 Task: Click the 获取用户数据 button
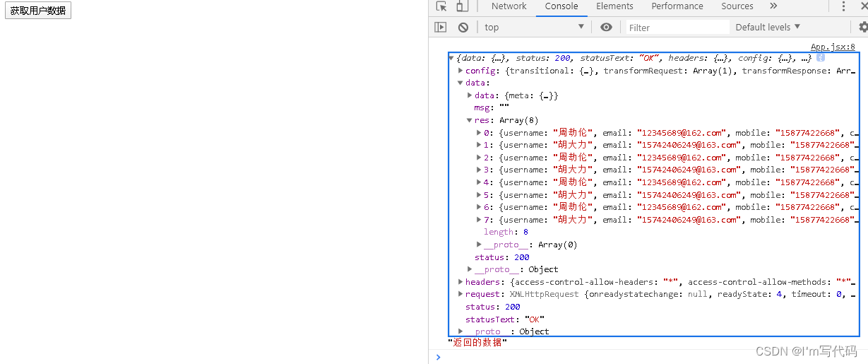(x=38, y=11)
